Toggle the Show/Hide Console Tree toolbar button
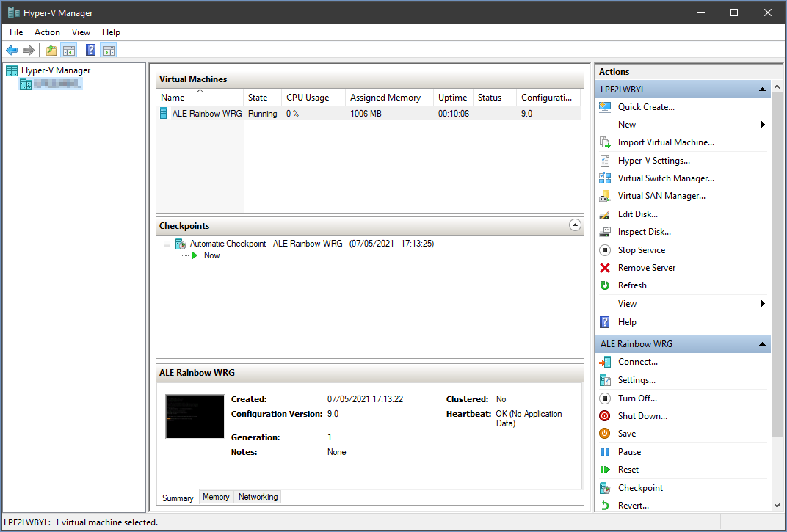The image size is (787, 532). tap(69, 50)
